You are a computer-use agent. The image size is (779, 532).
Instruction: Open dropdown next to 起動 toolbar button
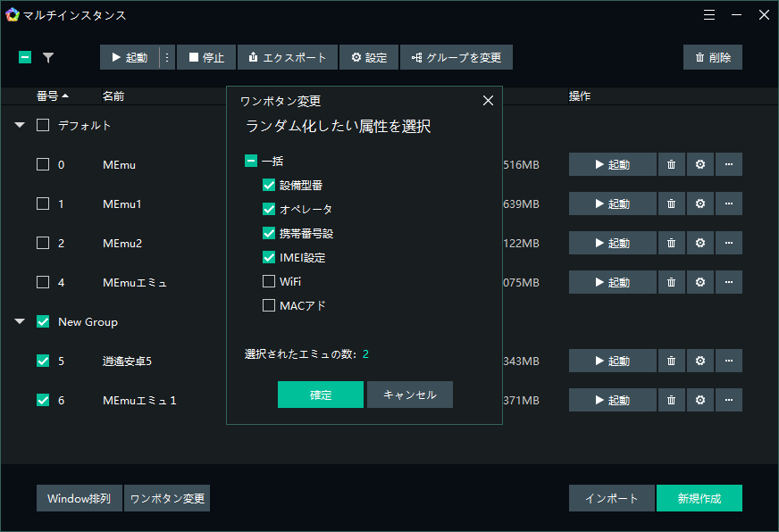click(166, 57)
